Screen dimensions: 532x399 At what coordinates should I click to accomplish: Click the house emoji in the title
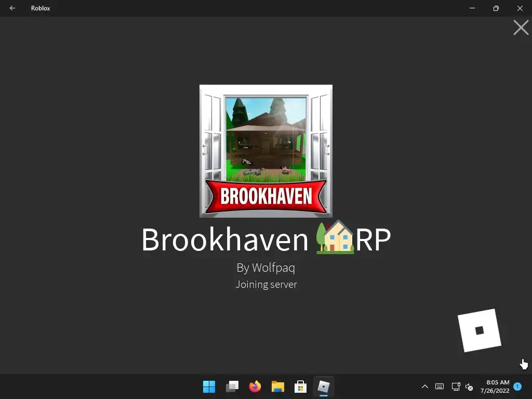(x=335, y=237)
